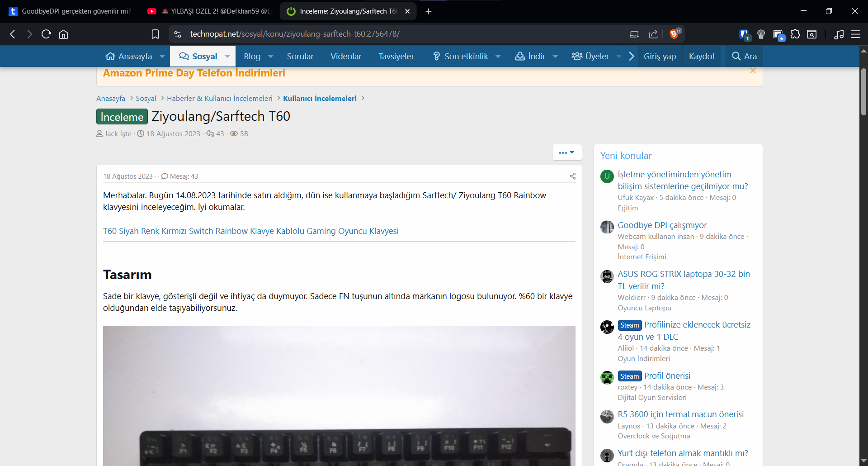
Task: Expand the İndir dropdown arrow
Action: 555,56
